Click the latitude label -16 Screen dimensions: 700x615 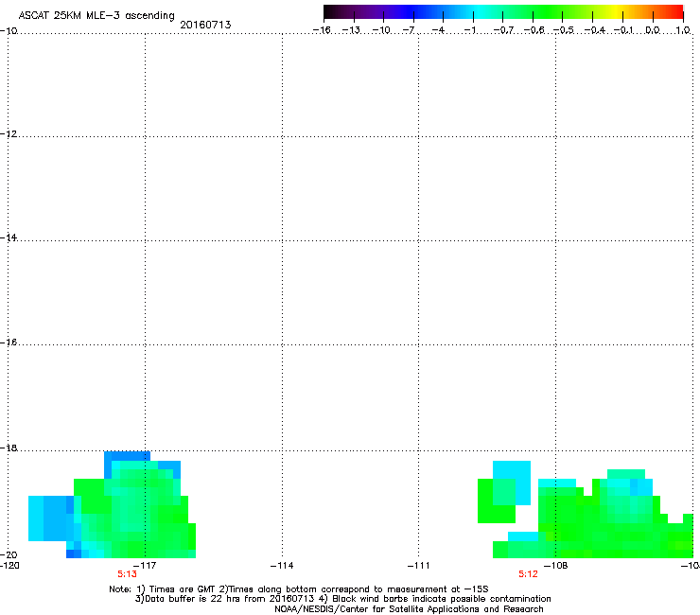pyautogui.click(x=9, y=343)
